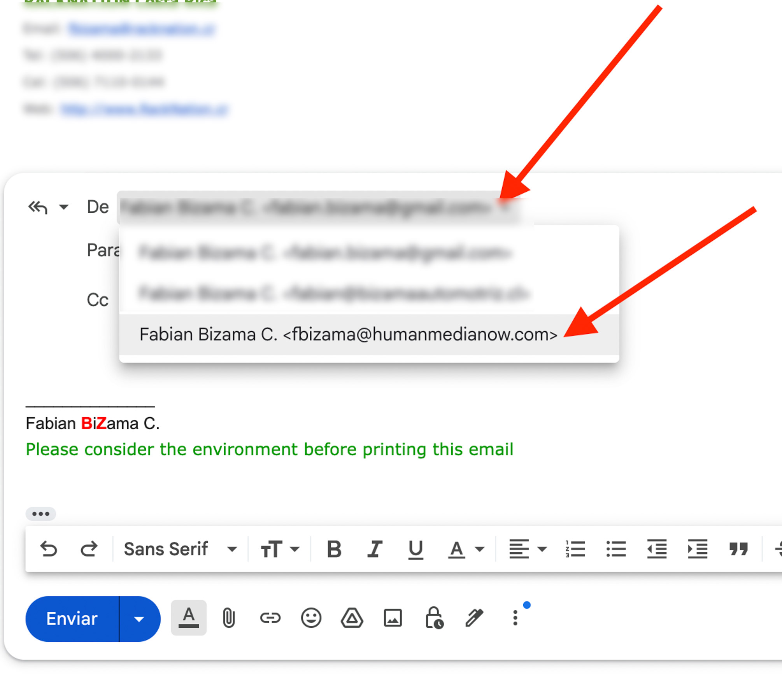Toggle formatting options with the underlined A button
Image resolution: width=782 pixels, height=700 pixels.
pyautogui.click(x=189, y=618)
